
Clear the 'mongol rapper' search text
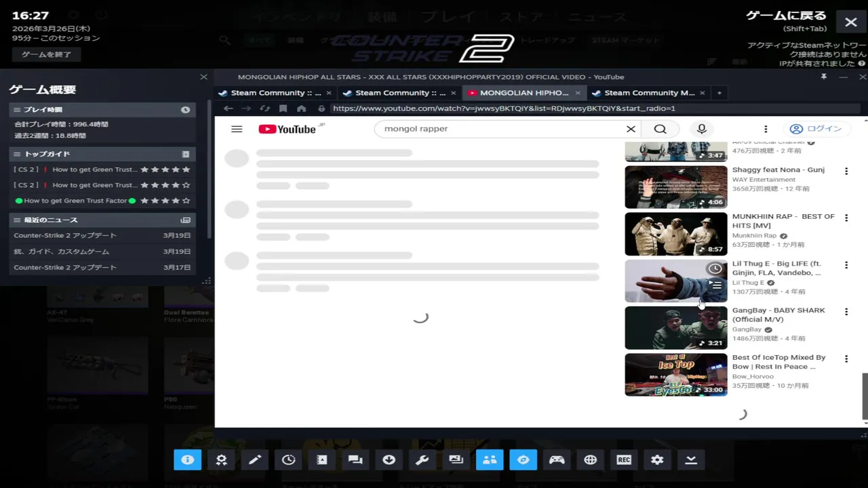[631, 129]
